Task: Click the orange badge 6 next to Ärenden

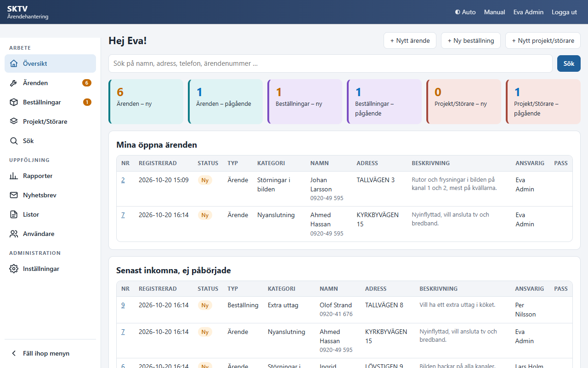Action: click(x=87, y=83)
